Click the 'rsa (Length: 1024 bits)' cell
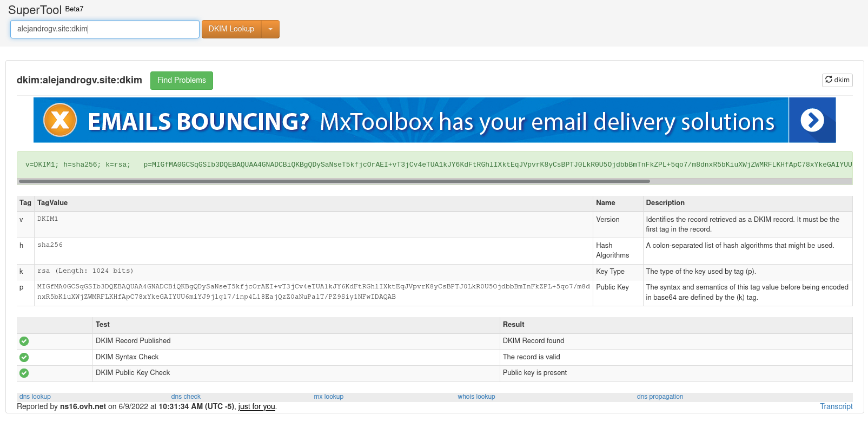This screenshot has height=421, width=868. click(314, 272)
